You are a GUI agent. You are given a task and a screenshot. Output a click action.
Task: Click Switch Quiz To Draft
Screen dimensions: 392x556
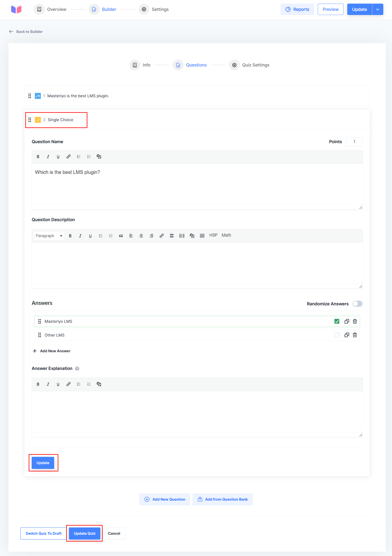44,533
